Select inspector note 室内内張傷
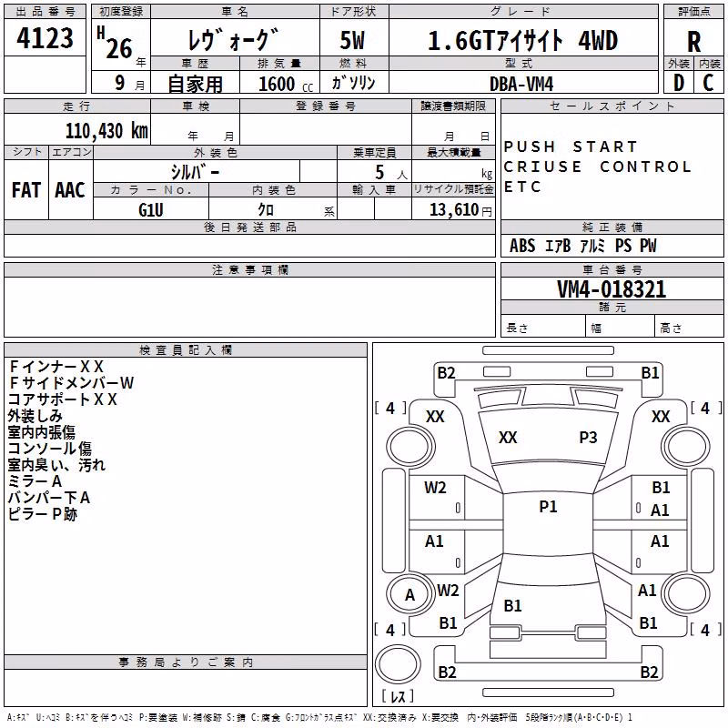728x728 pixels. pos(41,432)
